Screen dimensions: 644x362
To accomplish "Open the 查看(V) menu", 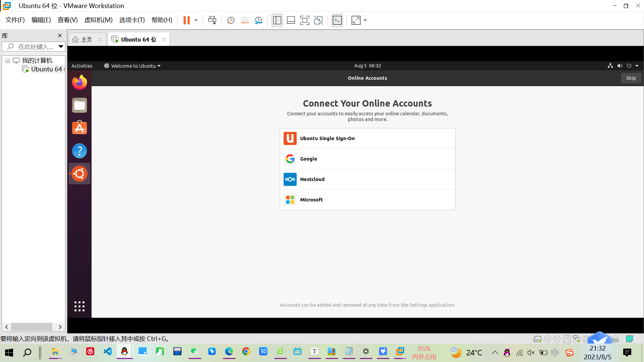I will tap(68, 20).
